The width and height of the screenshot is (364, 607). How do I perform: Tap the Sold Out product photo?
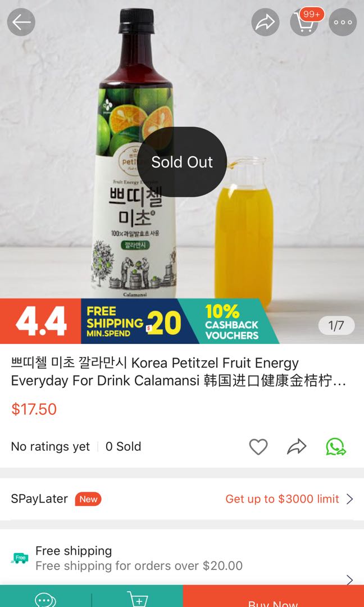pyautogui.click(x=182, y=162)
